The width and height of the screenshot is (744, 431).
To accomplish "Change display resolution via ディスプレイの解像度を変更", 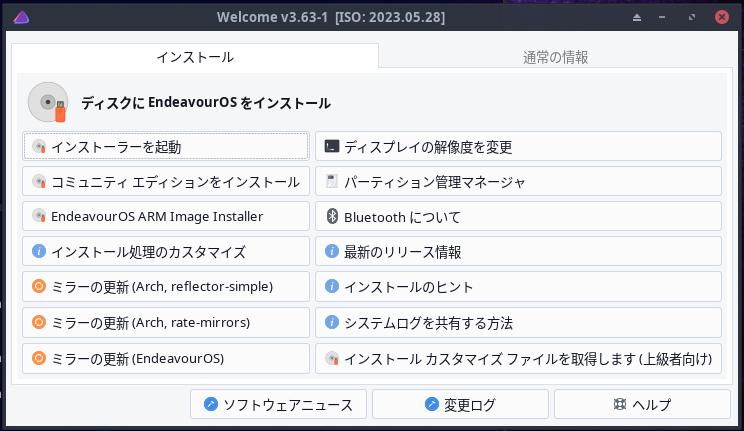I will tap(518, 146).
